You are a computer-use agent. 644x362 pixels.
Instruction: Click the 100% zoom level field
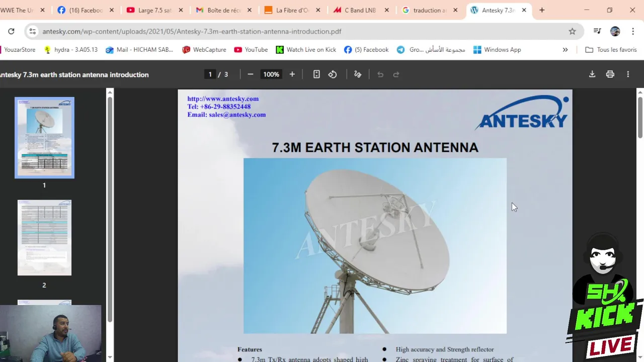pyautogui.click(x=271, y=74)
